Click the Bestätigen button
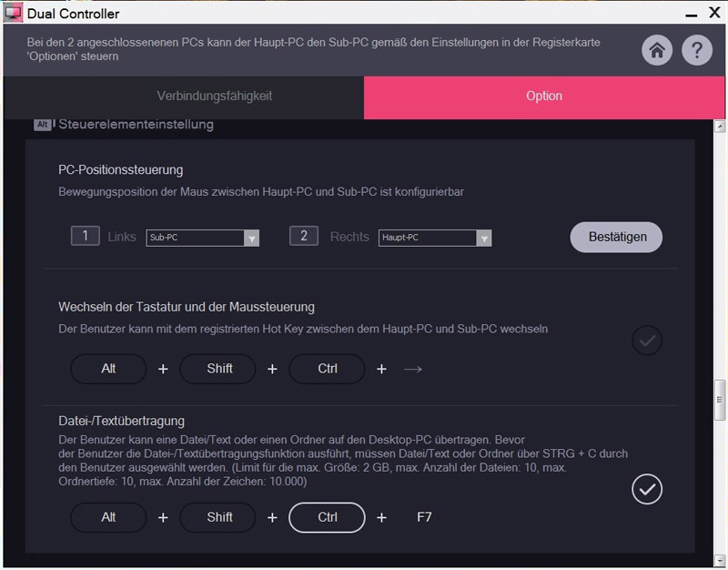The width and height of the screenshot is (728, 570). click(616, 237)
